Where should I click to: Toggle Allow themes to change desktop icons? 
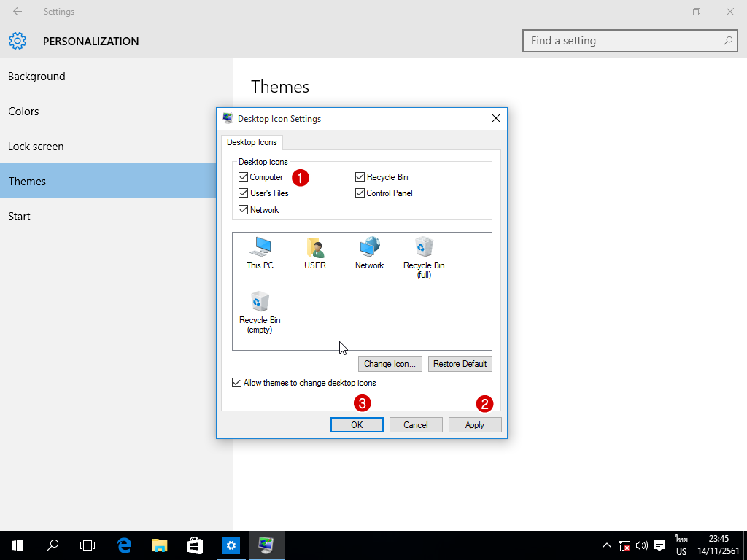[x=237, y=383]
